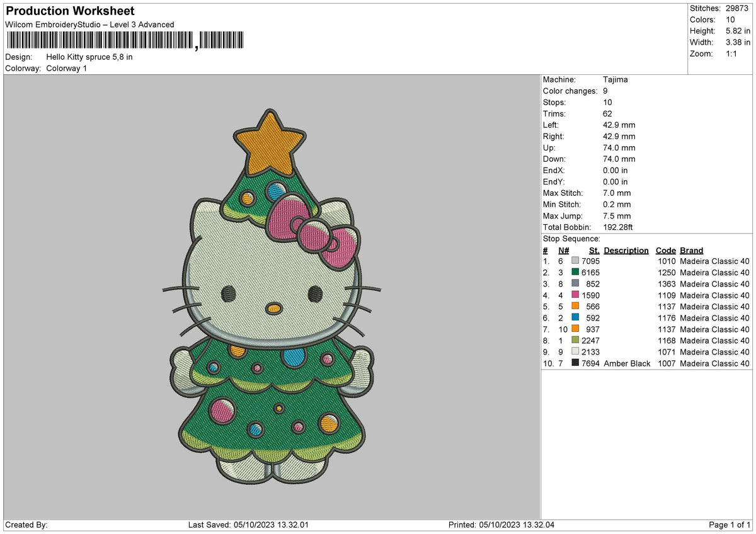
Task: Select the Color changes value 9
Action: 605,91
